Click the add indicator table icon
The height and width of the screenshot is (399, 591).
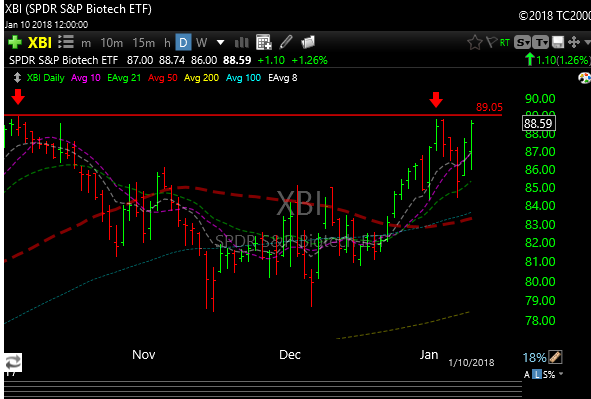click(264, 42)
